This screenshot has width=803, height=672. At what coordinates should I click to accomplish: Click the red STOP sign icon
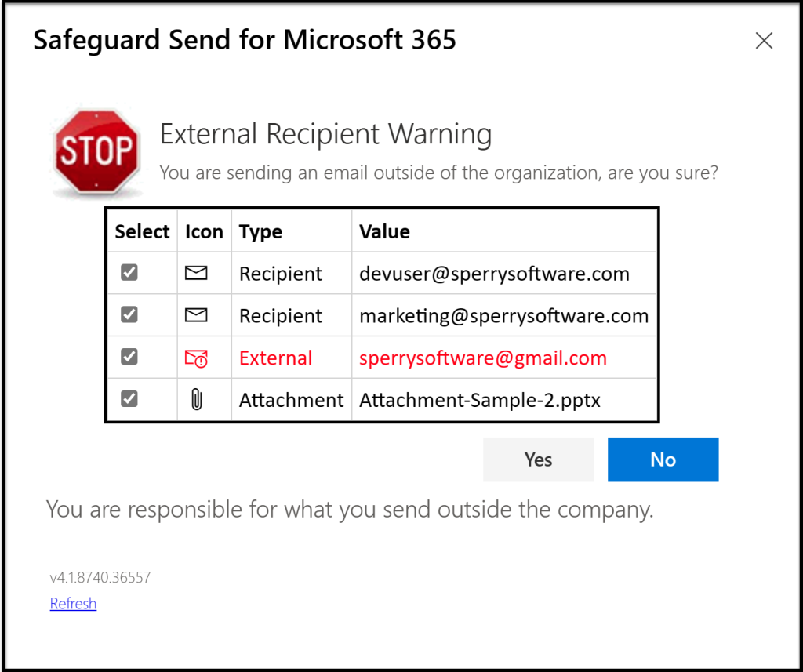96,151
